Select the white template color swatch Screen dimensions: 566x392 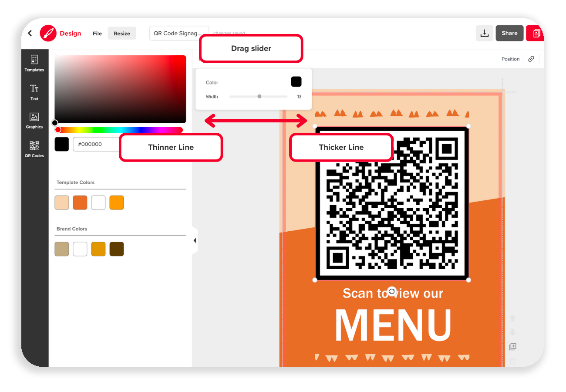coord(98,203)
